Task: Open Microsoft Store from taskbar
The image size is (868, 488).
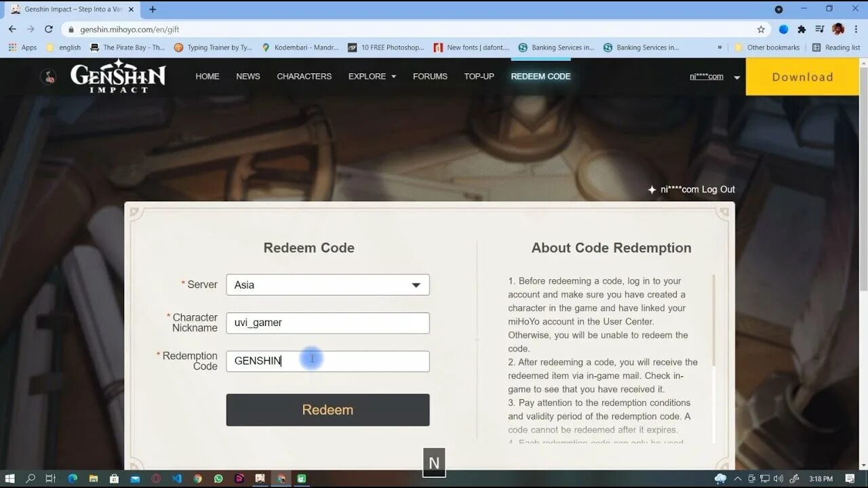Action: tap(114, 479)
